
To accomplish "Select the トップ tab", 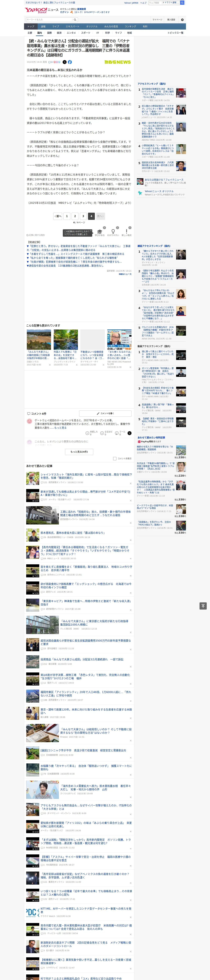I will pos(31,27).
